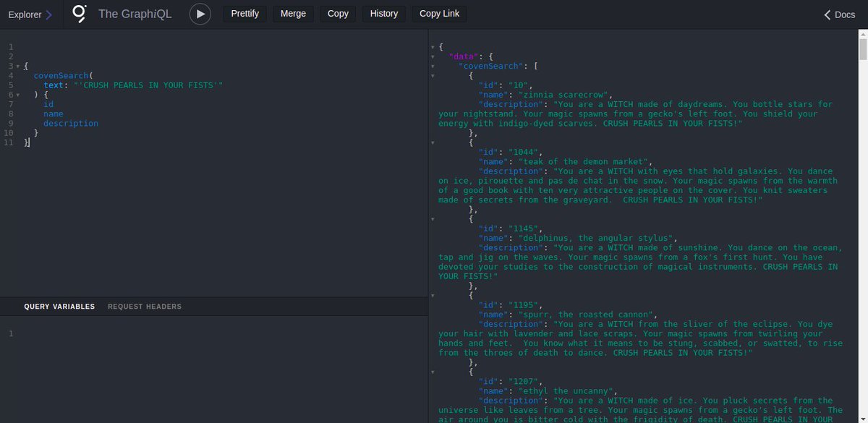Screen dimensions: 868x423
Task: Click the Explorer chevron arrow icon
Action: (x=49, y=14)
